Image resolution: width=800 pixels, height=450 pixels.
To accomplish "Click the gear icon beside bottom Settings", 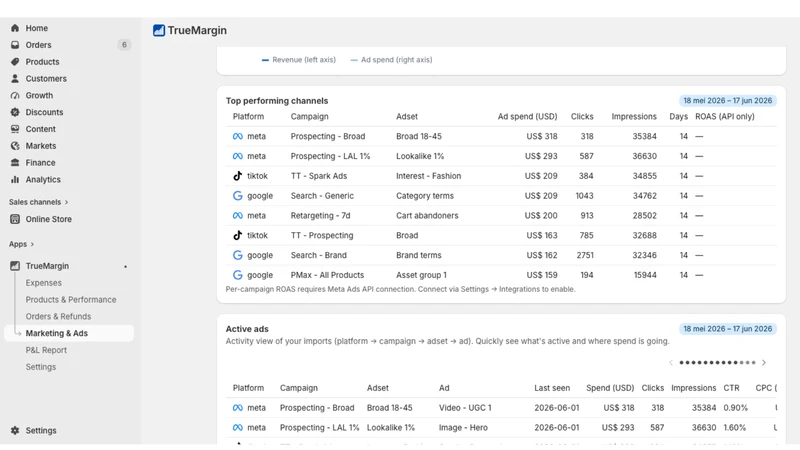I will click(x=15, y=431).
